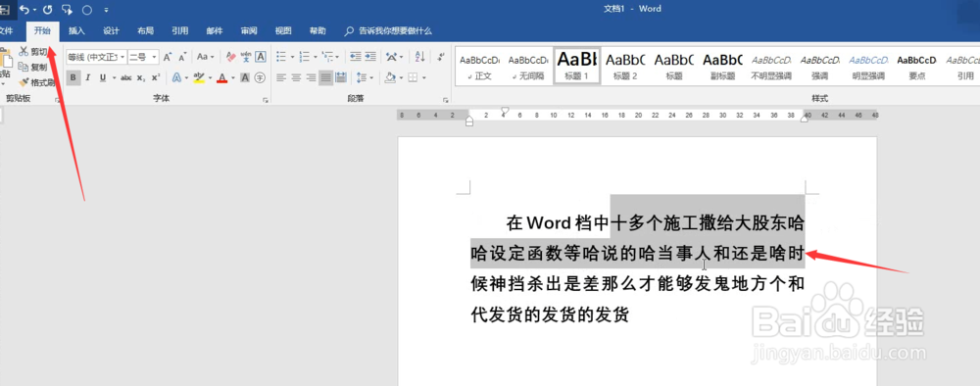Image resolution: width=980 pixels, height=386 pixels.
Task: Align text right
Action: (x=312, y=78)
